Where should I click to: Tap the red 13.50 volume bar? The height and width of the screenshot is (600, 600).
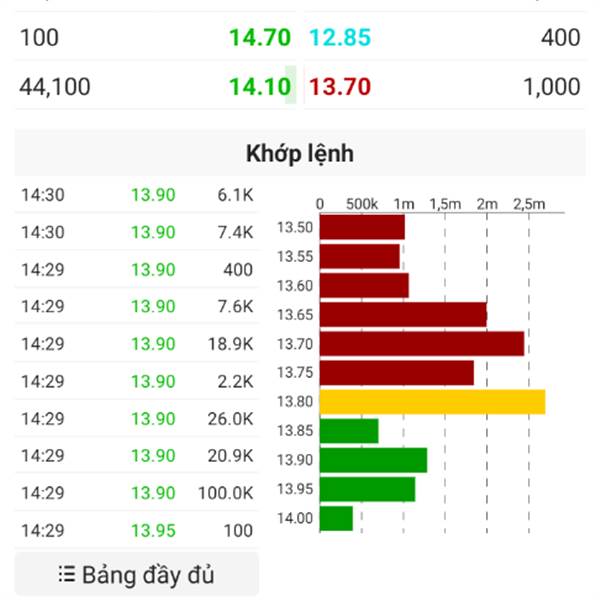pos(362,227)
